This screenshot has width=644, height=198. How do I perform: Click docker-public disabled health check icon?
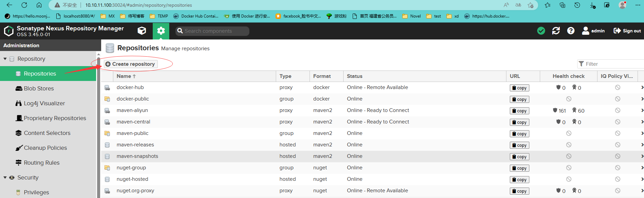coord(569,99)
